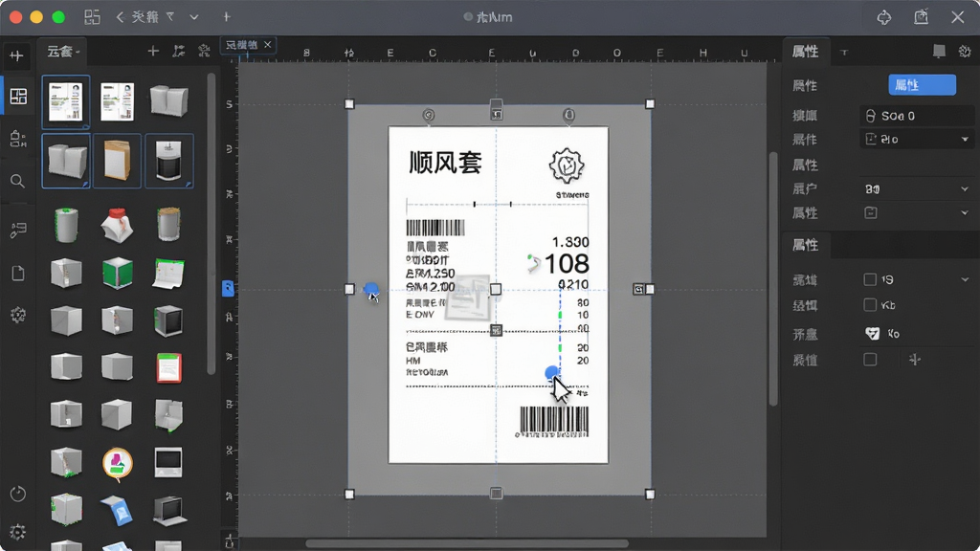Tick the checkbox labeled "Kb"
Screen dimensions: 980x551
click(869, 305)
